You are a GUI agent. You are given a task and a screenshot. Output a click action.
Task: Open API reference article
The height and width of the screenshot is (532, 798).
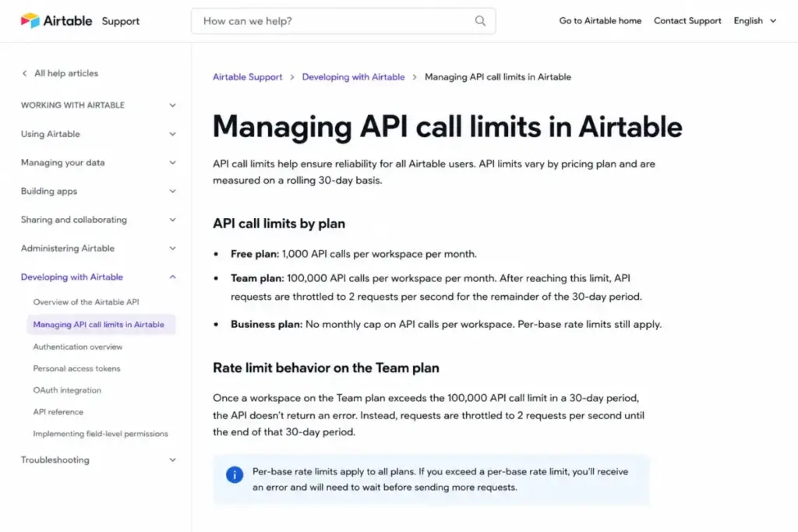[x=58, y=412]
